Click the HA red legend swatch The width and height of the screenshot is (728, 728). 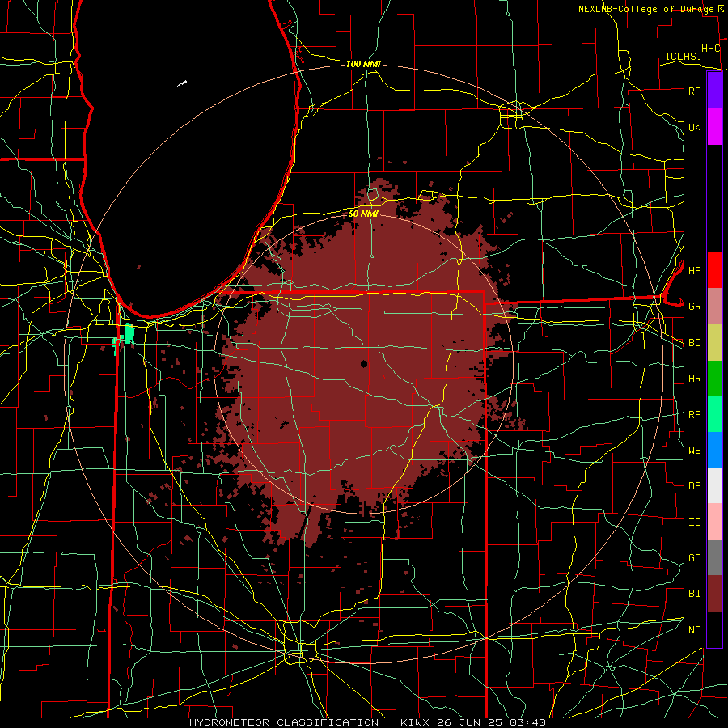[x=714, y=270]
